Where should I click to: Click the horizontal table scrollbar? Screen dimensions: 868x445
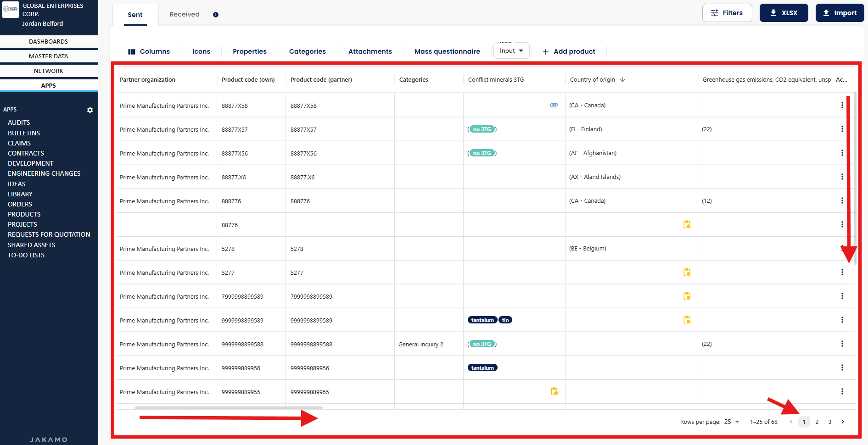(229, 407)
